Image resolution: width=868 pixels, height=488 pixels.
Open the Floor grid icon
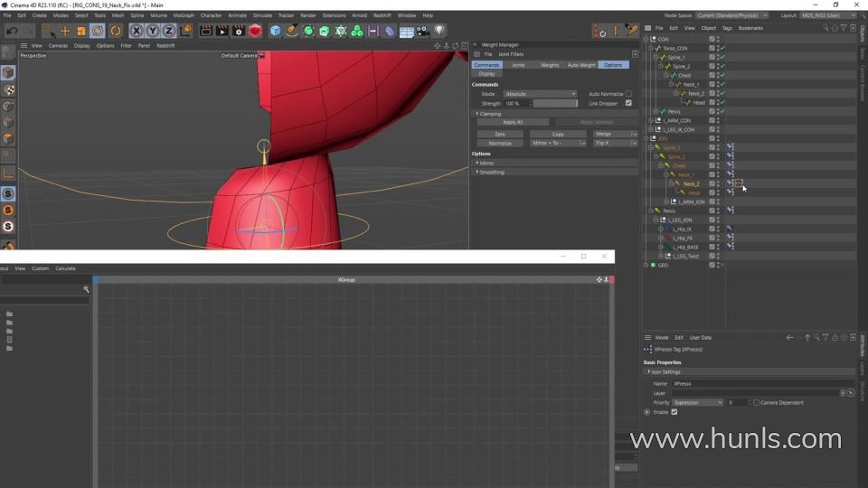[406, 32]
